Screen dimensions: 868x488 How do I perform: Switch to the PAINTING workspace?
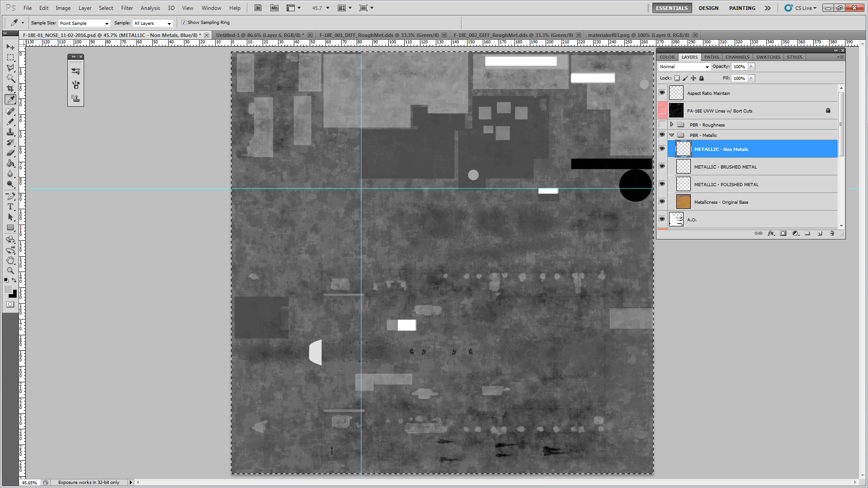(x=742, y=8)
